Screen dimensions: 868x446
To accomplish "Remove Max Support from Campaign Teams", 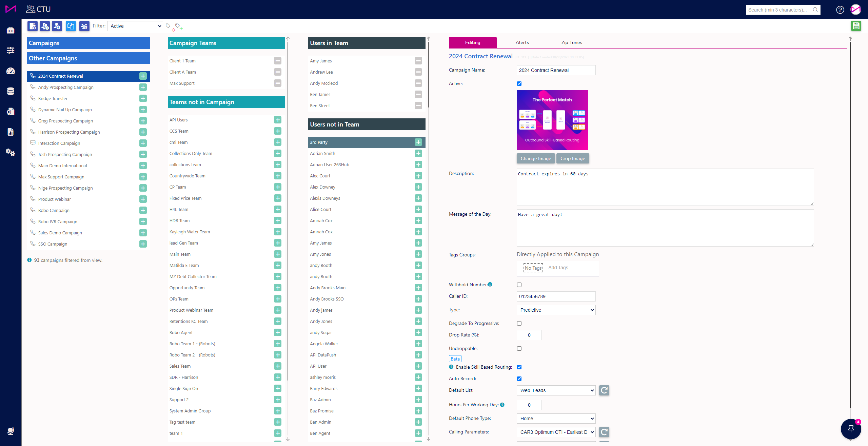I will (277, 83).
